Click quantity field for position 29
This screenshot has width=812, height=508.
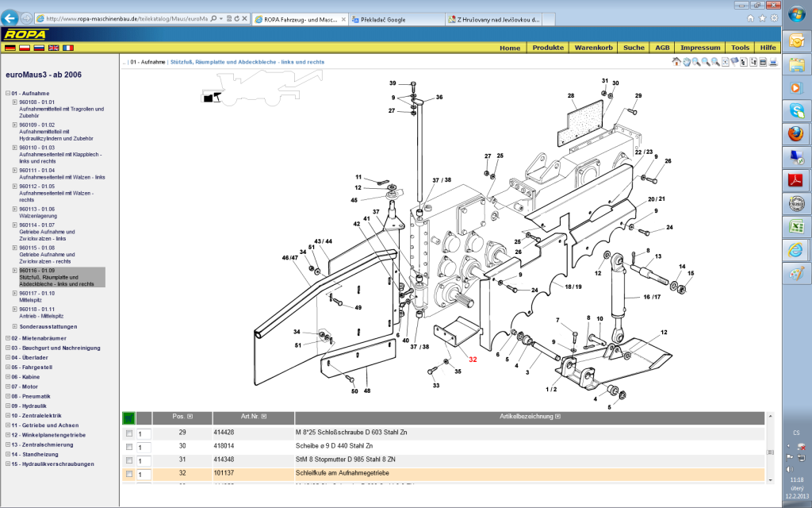pyautogui.click(x=144, y=434)
